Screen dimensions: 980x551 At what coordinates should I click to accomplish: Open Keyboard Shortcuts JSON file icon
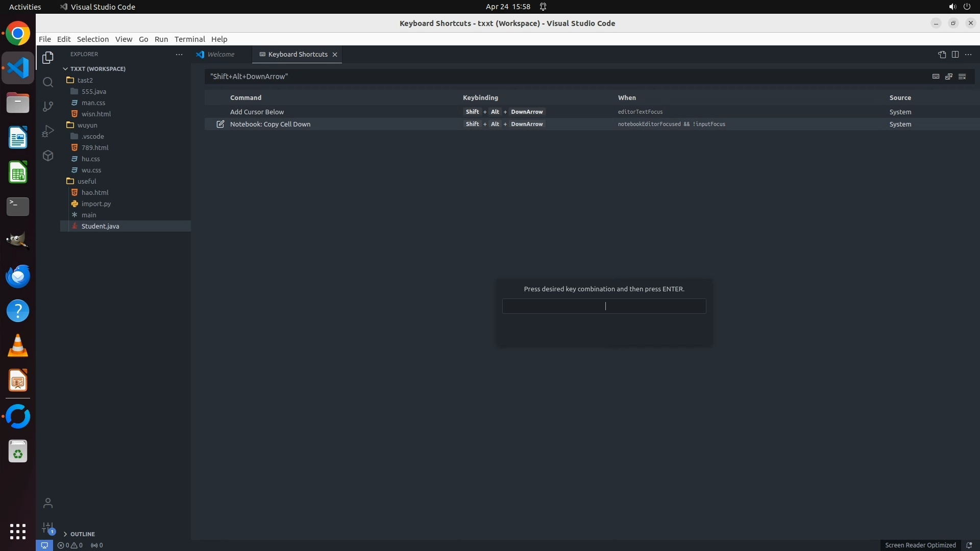[x=942, y=54]
